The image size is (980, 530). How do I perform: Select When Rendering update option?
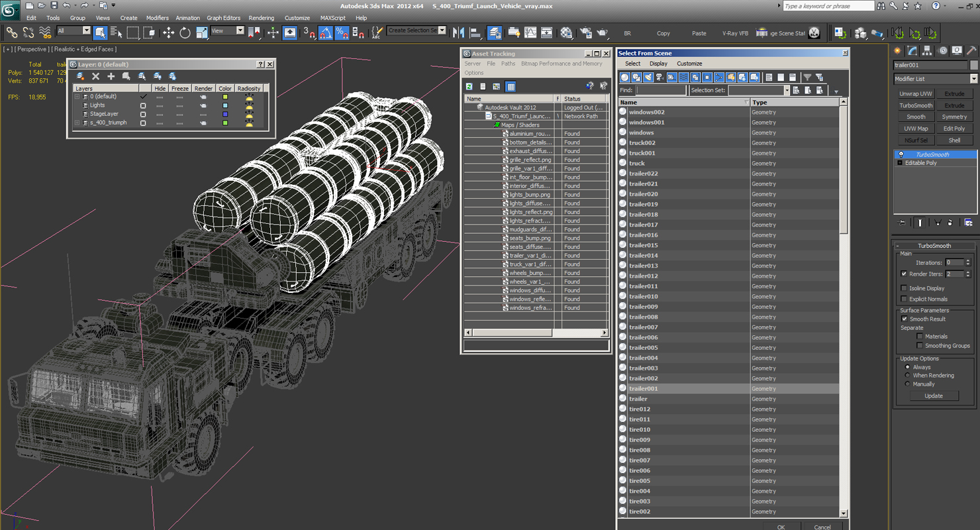coord(908,376)
